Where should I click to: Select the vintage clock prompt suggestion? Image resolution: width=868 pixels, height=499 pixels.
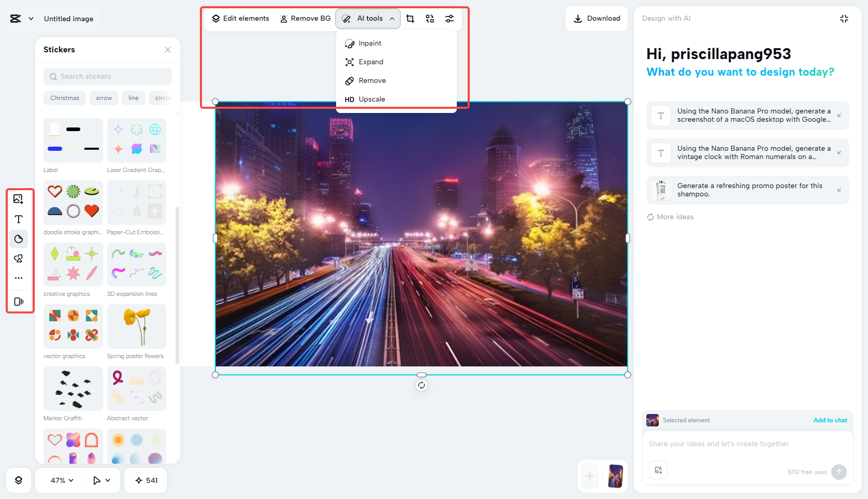[748, 153]
